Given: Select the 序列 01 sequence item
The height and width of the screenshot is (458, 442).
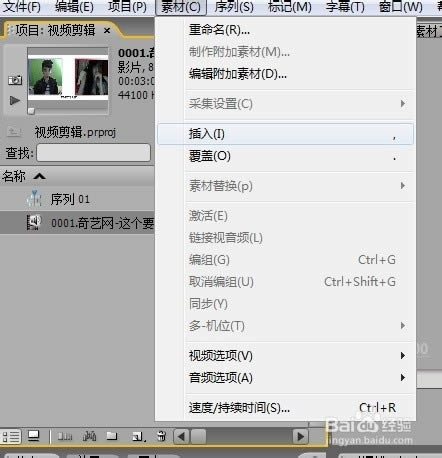Looking at the screenshot, I should 70,199.
